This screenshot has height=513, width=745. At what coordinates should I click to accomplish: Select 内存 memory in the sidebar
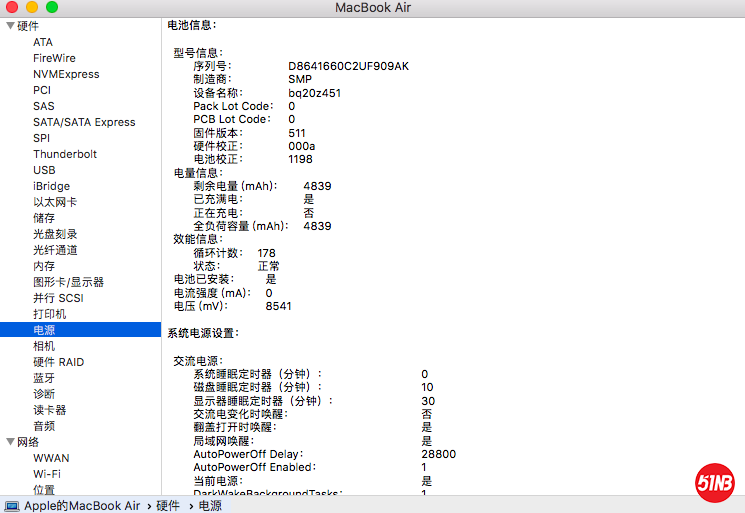pos(44,266)
